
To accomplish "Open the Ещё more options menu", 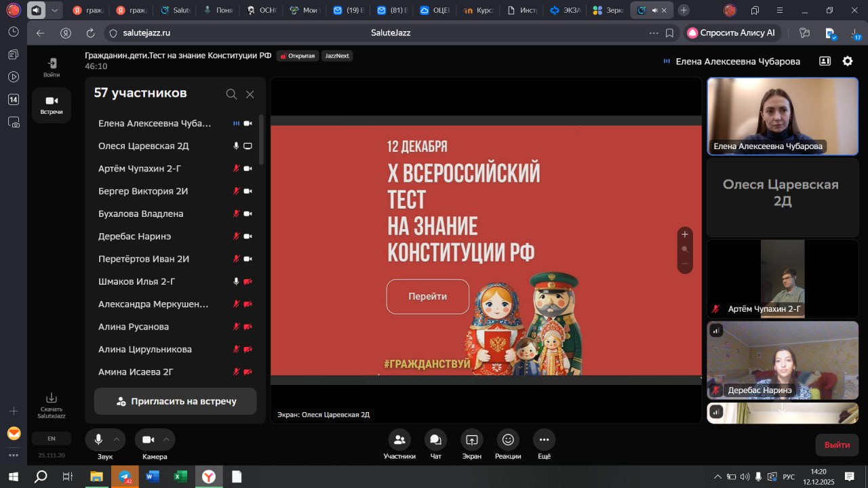I will coord(544,440).
